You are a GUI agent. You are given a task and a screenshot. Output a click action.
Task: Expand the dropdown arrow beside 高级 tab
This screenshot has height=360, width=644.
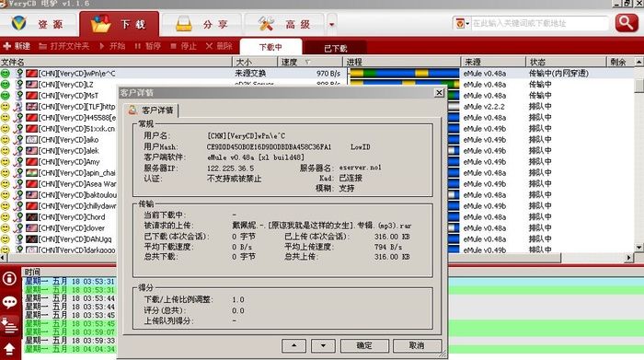click(331, 24)
